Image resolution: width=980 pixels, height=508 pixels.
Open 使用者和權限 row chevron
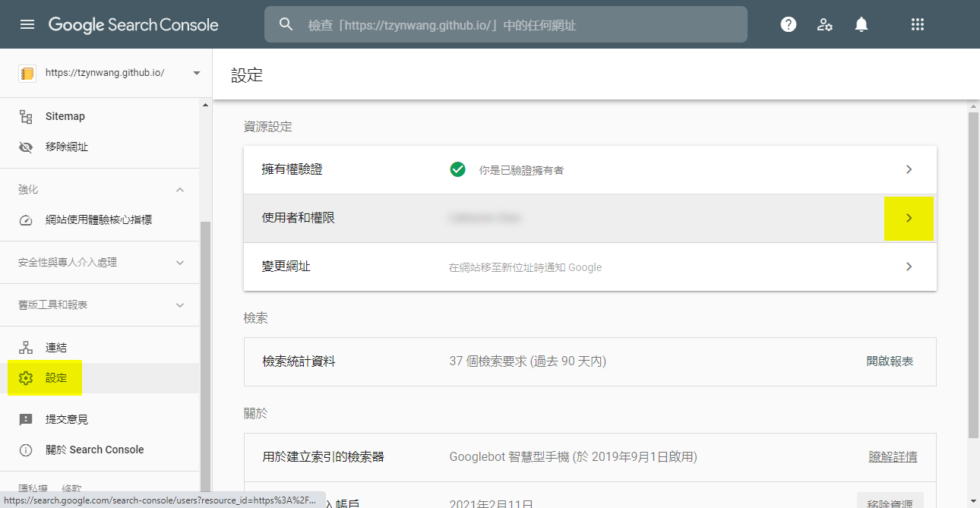[x=909, y=218]
